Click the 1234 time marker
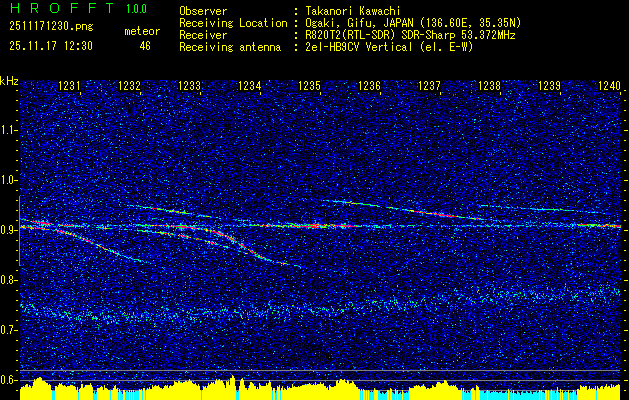 coord(250,86)
